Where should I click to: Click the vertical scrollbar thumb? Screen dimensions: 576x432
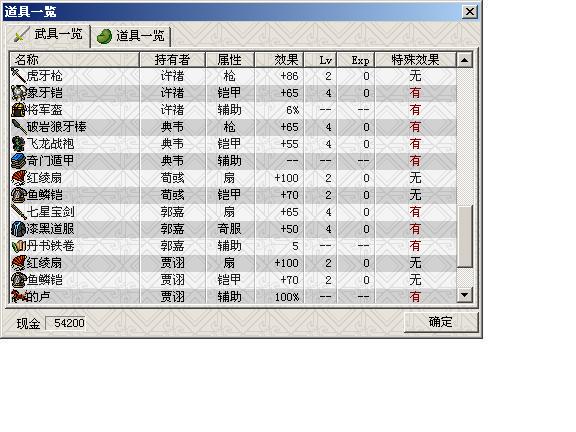click(x=465, y=237)
